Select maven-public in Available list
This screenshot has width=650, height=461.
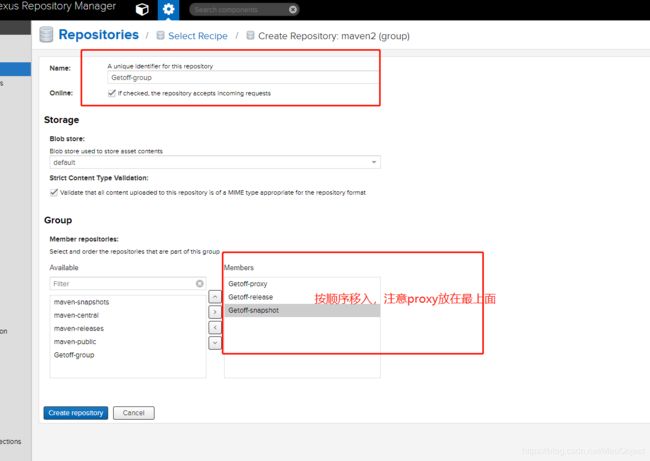tap(128, 342)
